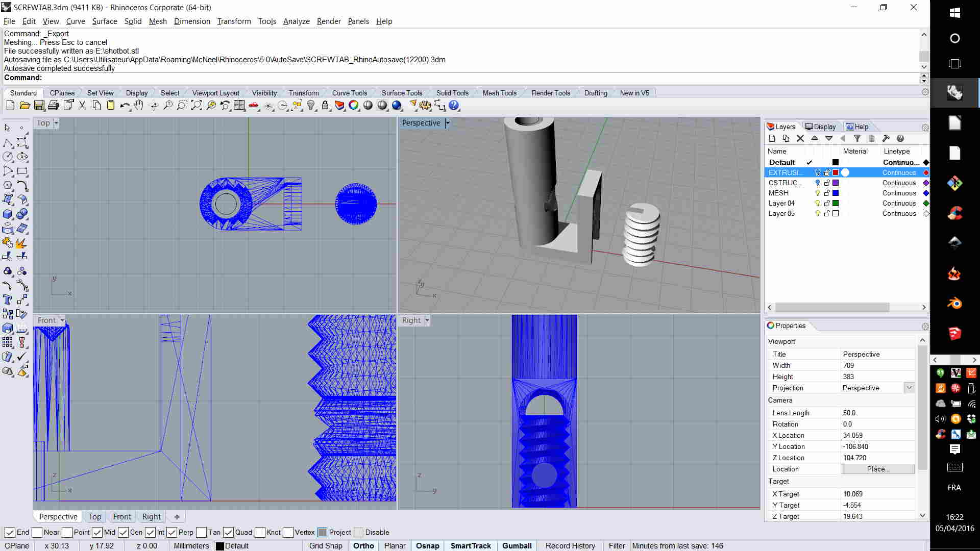Image resolution: width=980 pixels, height=551 pixels.
Task: Click the Shaded viewport sphere icon
Action: (368, 106)
